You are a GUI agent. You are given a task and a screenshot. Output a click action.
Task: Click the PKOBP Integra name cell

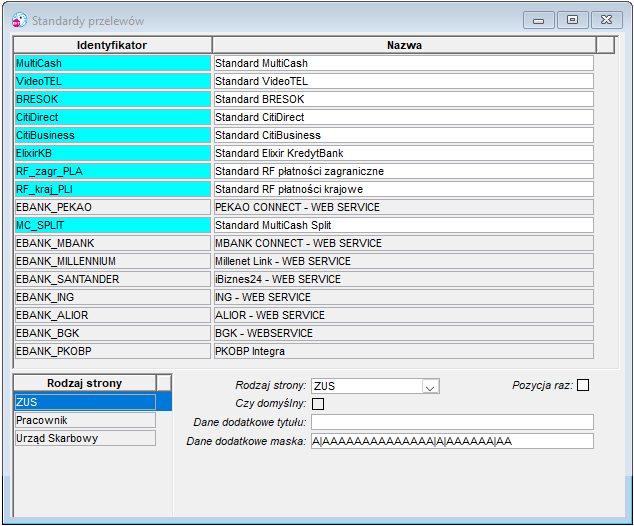pyautogui.click(x=404, y=351)
